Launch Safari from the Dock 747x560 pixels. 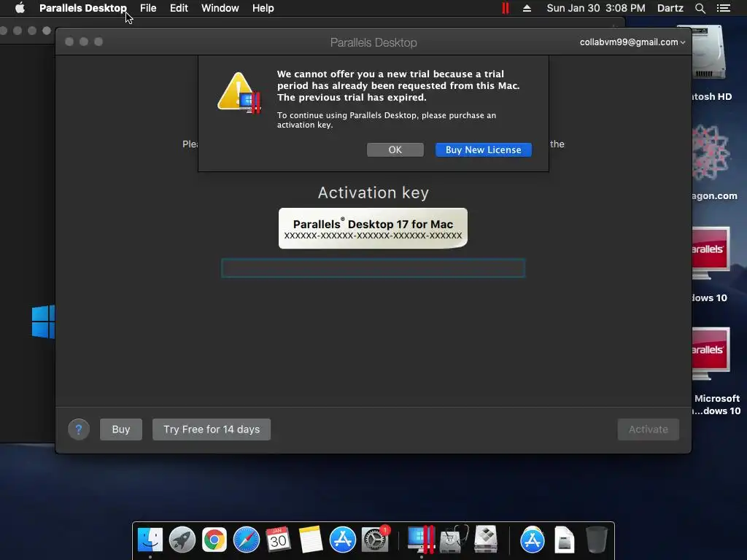[x=247, y=540]
